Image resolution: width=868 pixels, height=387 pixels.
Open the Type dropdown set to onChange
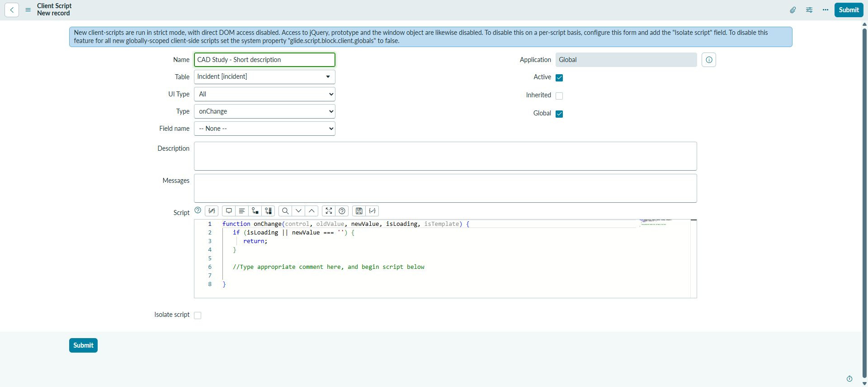coord(264,111)
